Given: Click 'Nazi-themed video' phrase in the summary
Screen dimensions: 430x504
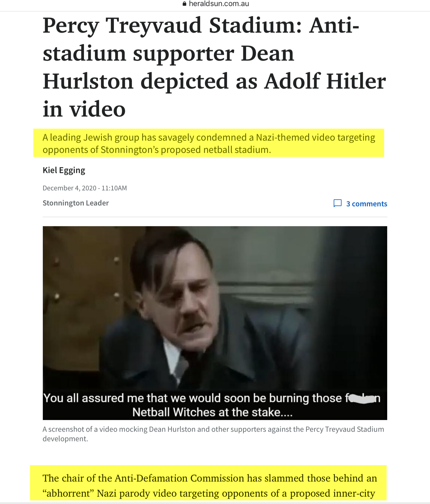Looking at the screenshot, I should tap(295, 137).
